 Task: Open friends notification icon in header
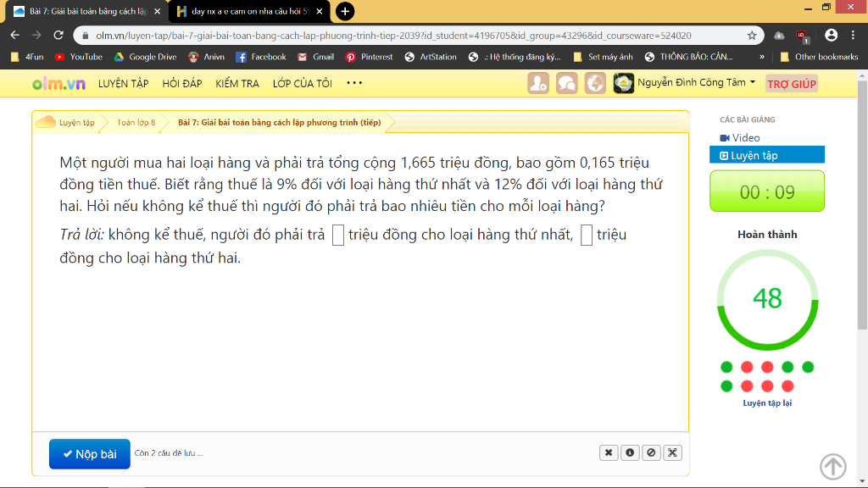(538, 83)
